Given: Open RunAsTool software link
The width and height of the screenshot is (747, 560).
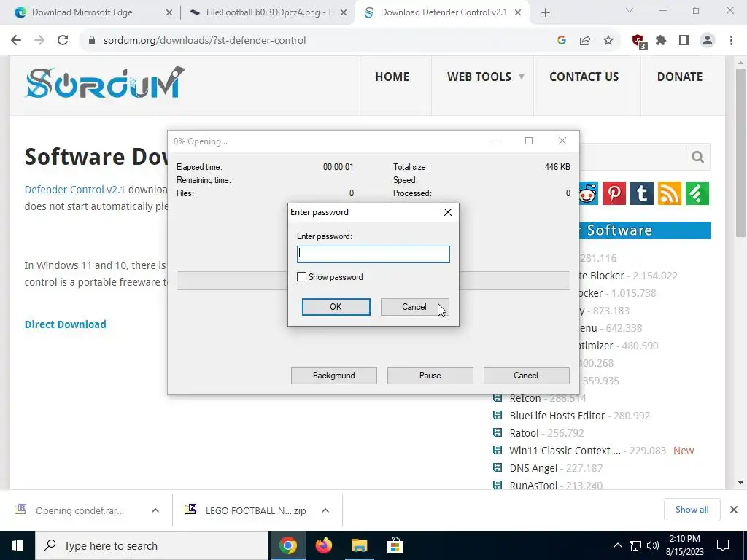Looking at the screenshot, I should tap(533, 485).
